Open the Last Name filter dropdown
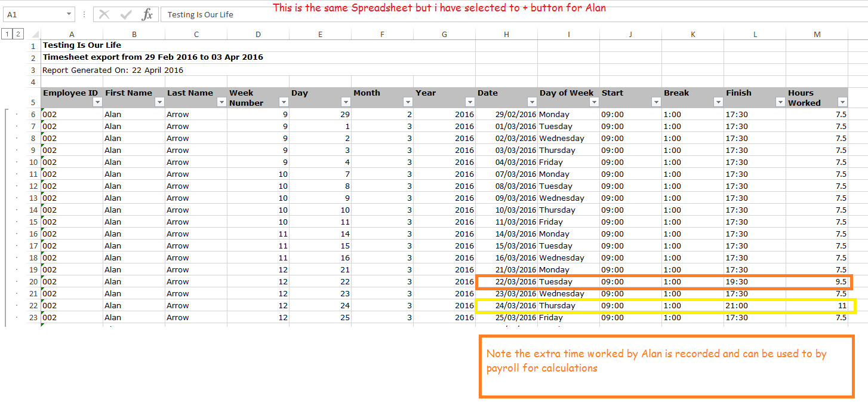Image resolution: width=868 pixels, height=414 pixels. (x=221, y=102)
